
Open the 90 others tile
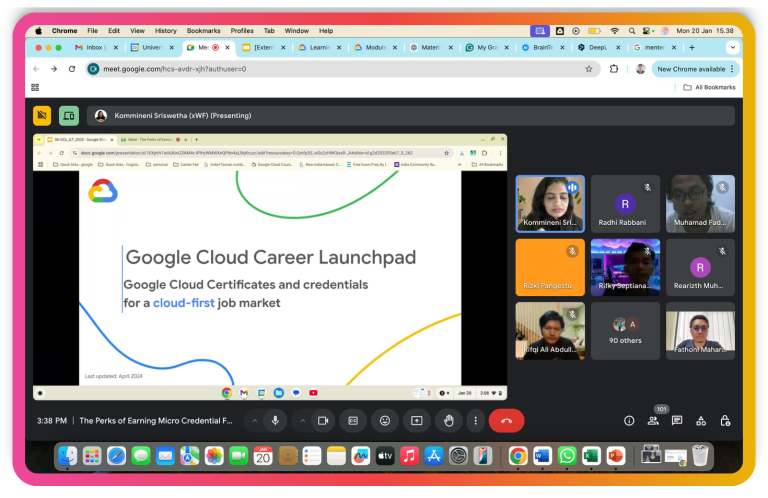[x=625, y=331]
